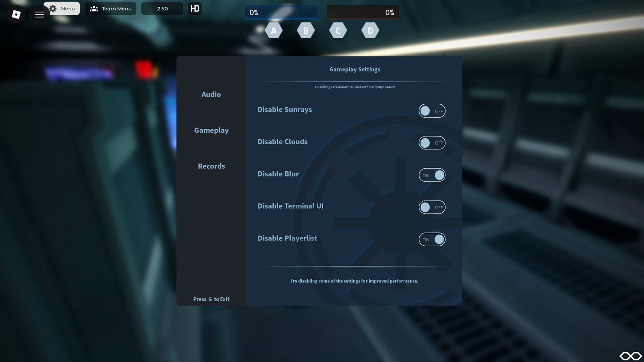The image size is (644, 362).
Task: Click the 'Press G to Exit' text
Action: click(x=211, y=299)
